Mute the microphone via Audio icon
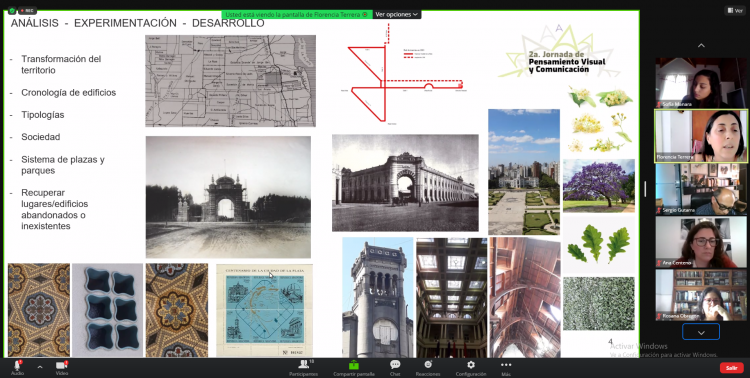 click(17, 366)
